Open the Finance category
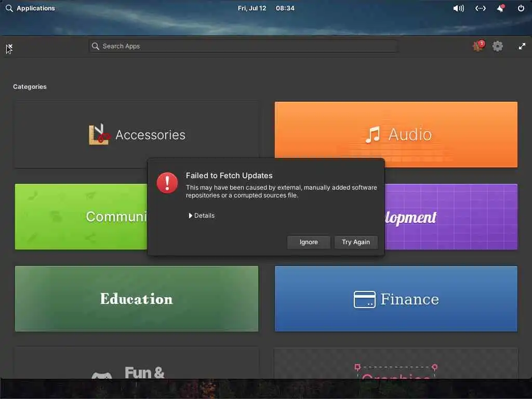Viewport: 532px width, 399px height. (x=396, y=299)
